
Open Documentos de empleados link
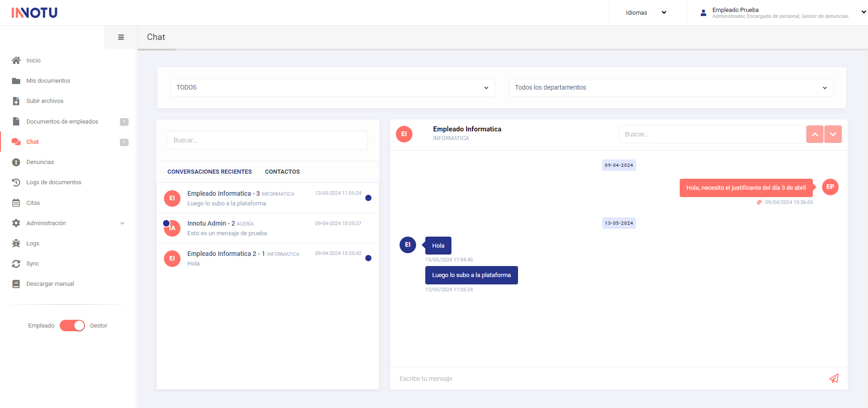tap(62, 122)
